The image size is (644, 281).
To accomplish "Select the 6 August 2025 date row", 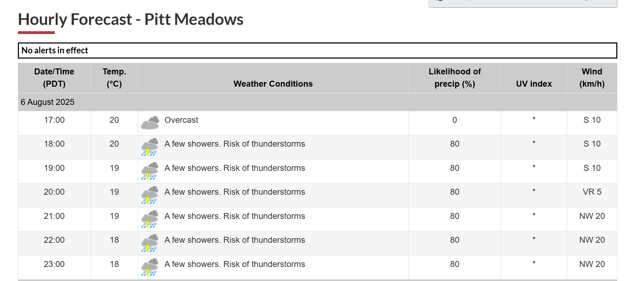I will [317, 102].
